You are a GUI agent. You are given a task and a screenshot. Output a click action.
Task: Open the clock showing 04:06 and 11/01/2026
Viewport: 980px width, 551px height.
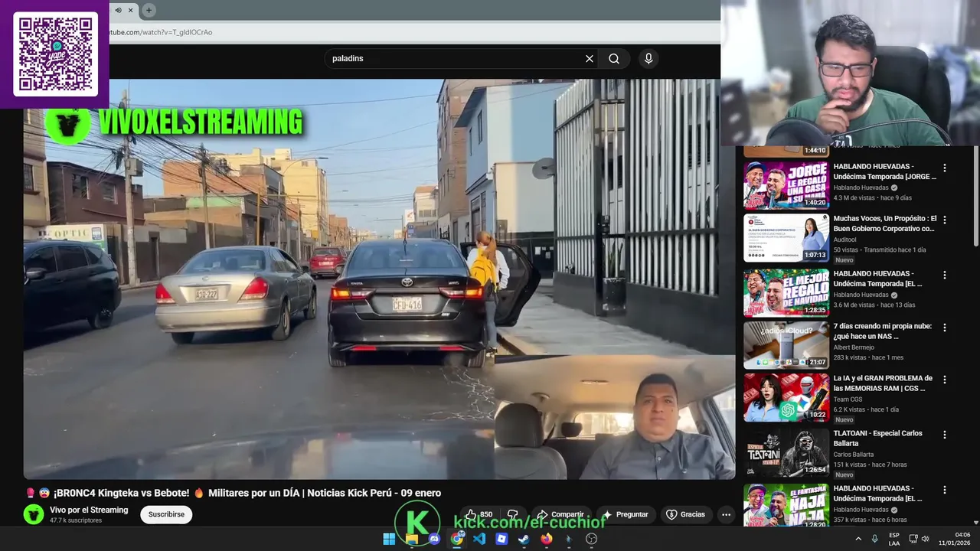coord(954,539)
